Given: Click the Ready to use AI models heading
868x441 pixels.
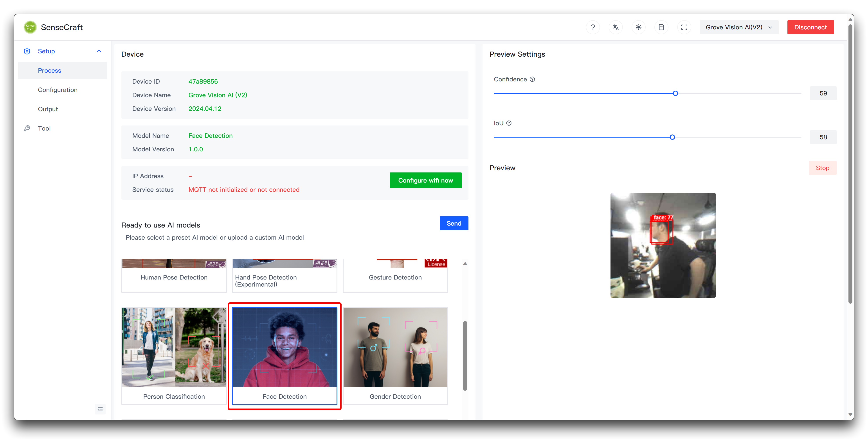Looking at the screenshot, I should pyautogui.click(x=161, y=225).
